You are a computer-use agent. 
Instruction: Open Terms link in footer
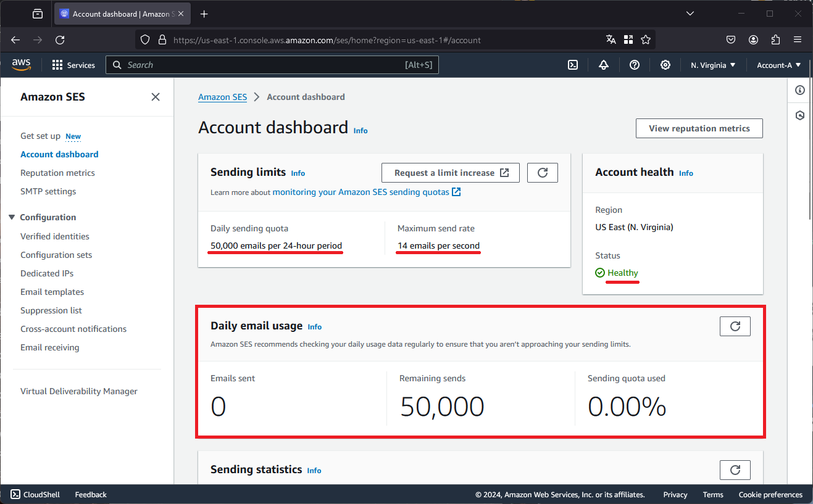tap(713, 495)
